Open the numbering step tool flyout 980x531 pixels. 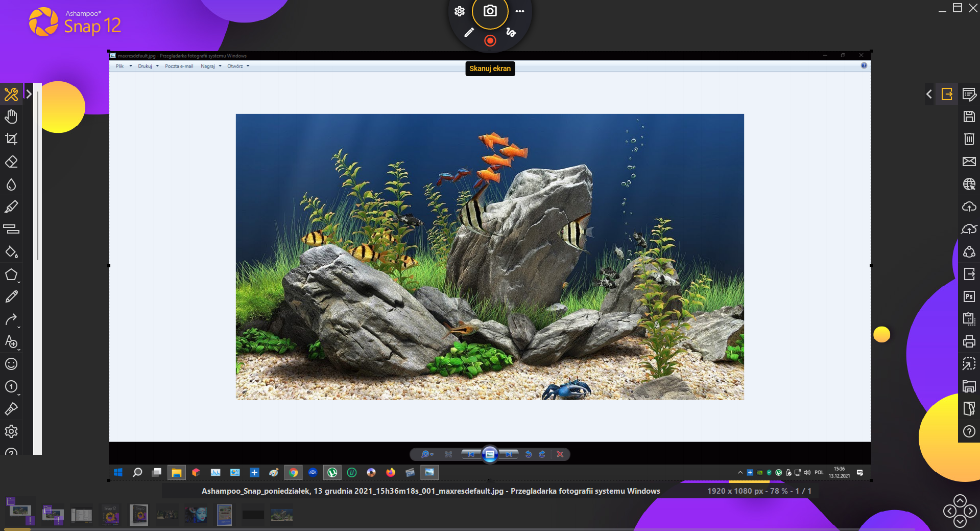11,386
